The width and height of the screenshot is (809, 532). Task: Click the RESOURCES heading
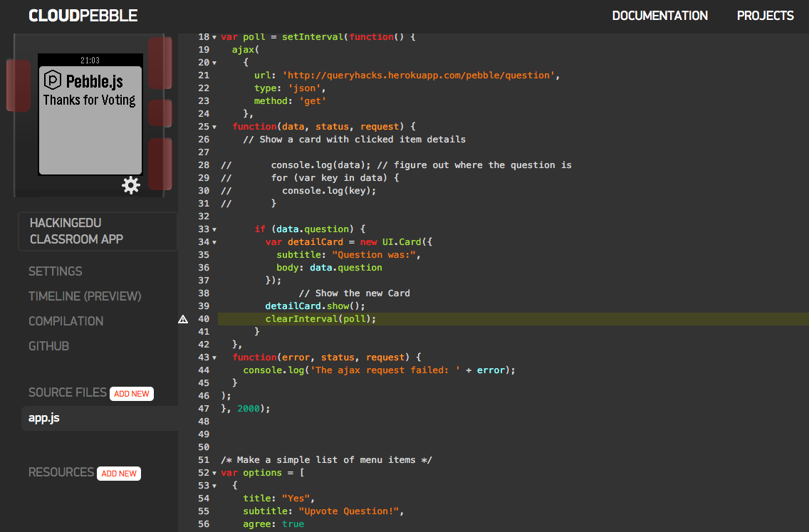pos(61,473)
